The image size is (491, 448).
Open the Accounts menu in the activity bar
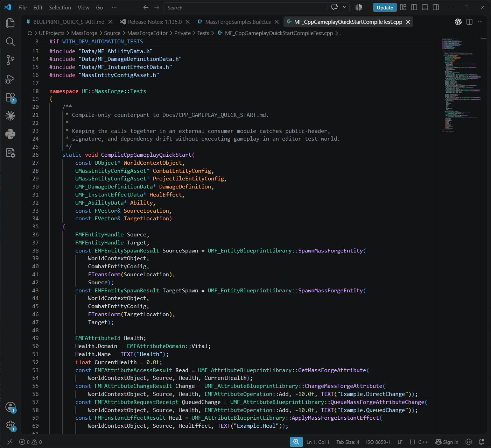click(x=10, y=407)
